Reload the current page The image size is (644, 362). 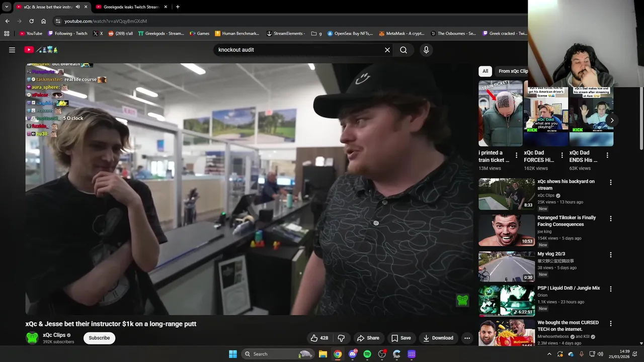pos(31,21)
